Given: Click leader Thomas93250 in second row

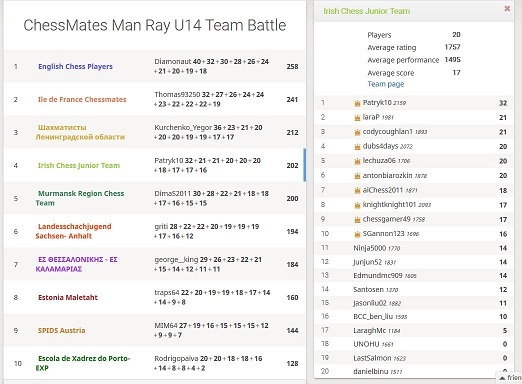Looking at the screenshot, I should pyautogui.click(x=177, y=94).
